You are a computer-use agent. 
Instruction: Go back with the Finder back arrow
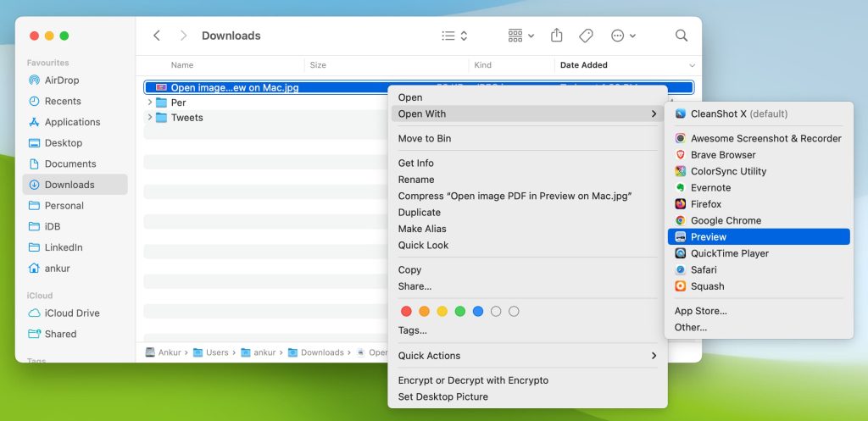click(157, 36)
